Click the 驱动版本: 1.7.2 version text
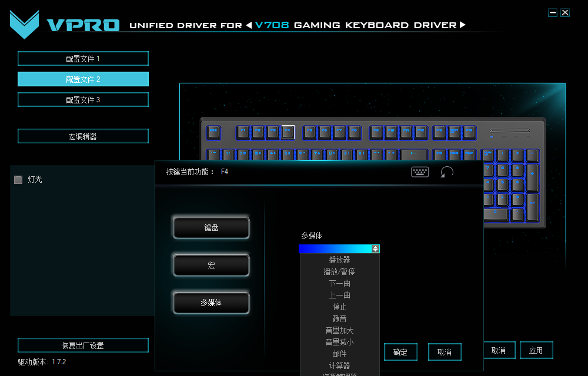This screenshot has height=376, width=588. [42, 362]
